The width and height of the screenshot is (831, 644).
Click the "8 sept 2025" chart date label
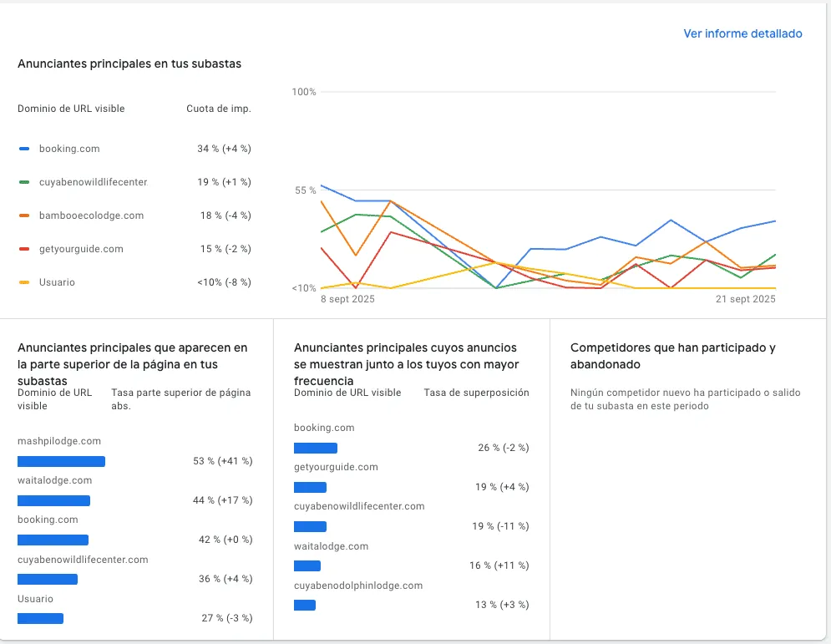[347, 299]
